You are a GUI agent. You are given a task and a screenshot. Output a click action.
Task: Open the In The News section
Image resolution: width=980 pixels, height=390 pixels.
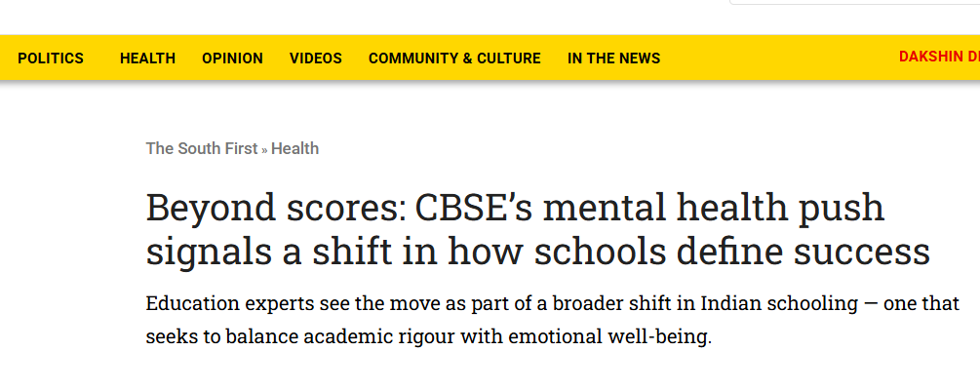[x=613, y=58]
